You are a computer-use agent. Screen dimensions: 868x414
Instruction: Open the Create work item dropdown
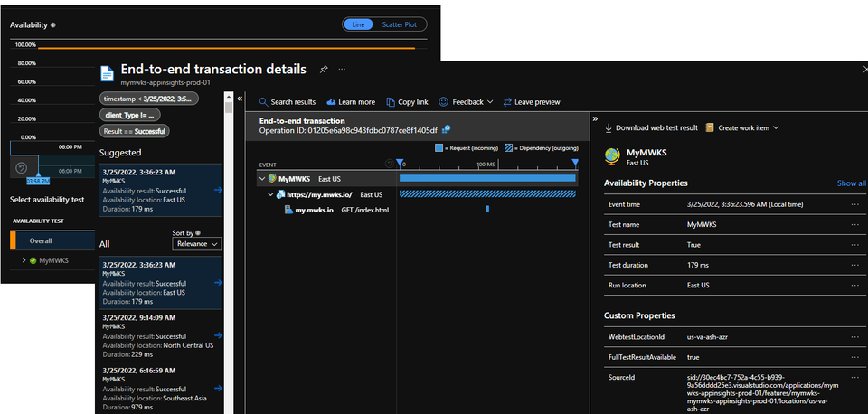click(742, 127)
